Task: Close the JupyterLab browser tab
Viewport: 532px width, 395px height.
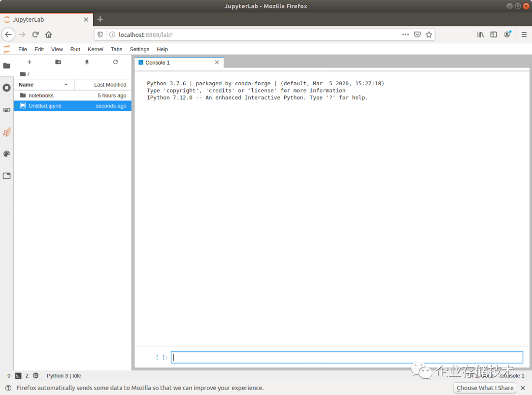Action: click(x=86, y=19)
